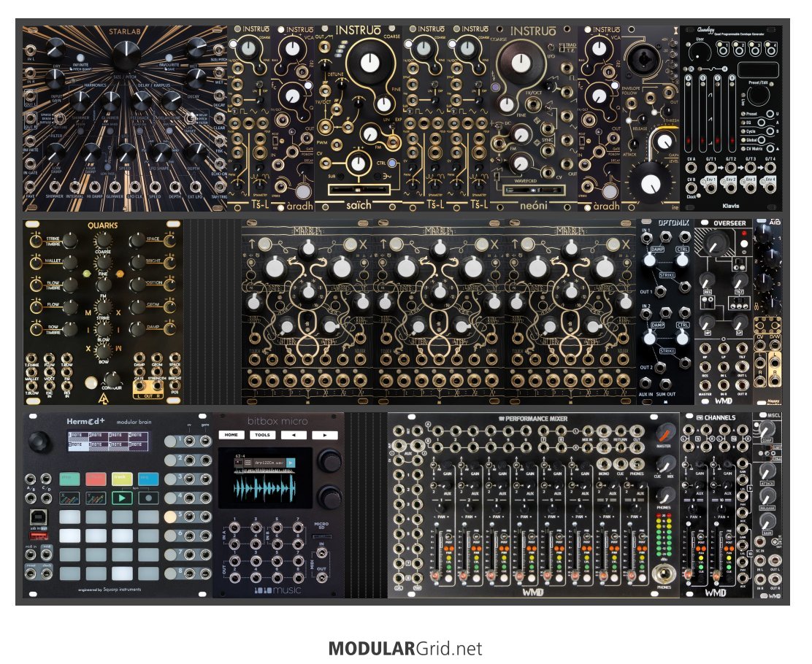
Task: Click the PHONES level knob on Performance Mixer
Action: point(665,495)
